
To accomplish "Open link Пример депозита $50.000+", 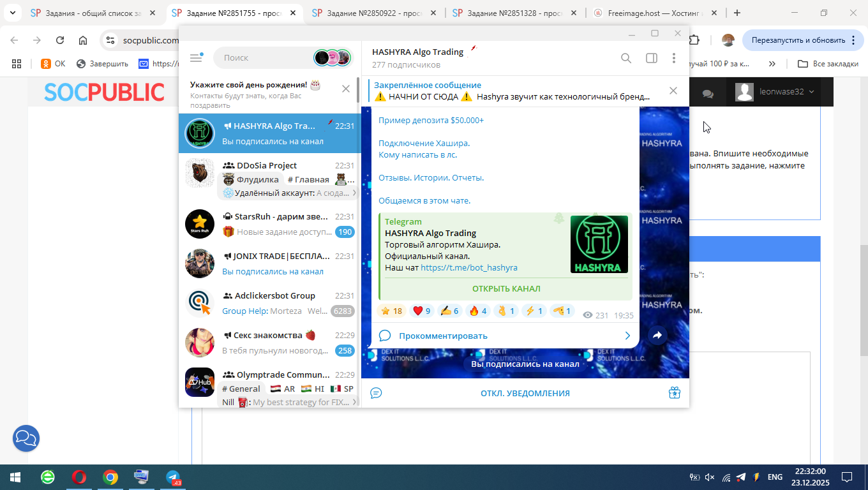I will (x=431, y=120).
